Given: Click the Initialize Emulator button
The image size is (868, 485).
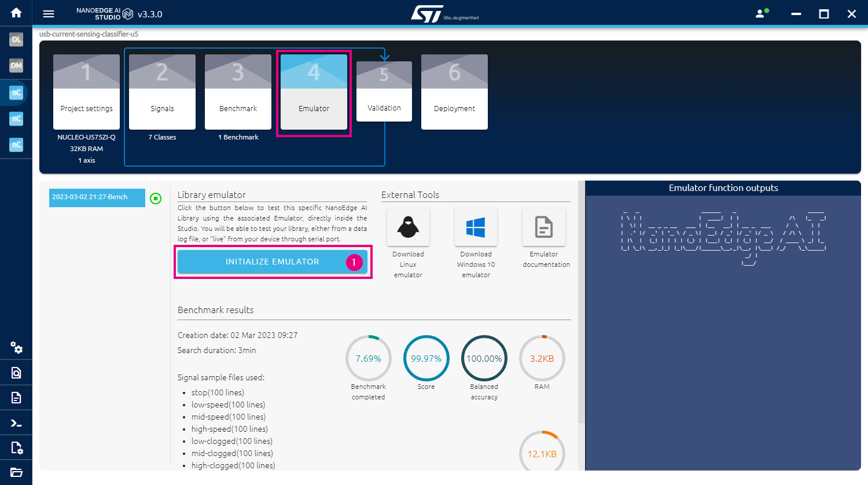Looking at the screenshot, I should tap(273, 262).
